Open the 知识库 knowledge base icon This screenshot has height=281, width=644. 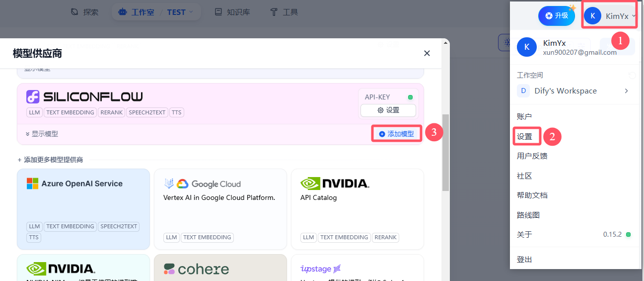pyautogui.click(x=218, y=12)
